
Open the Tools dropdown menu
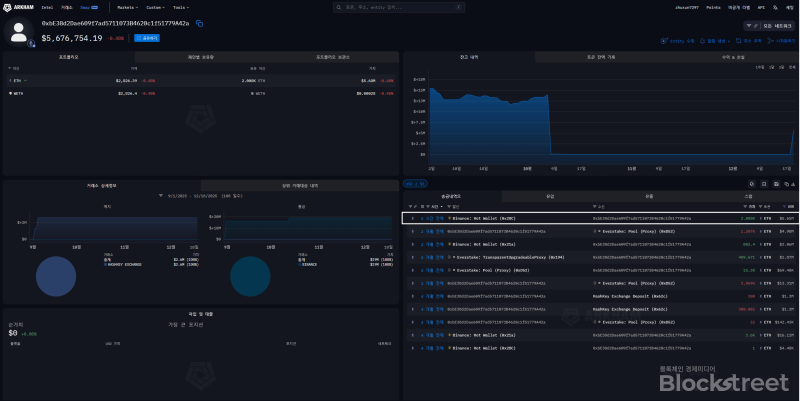pyautogui.click(x=182, y=6)
